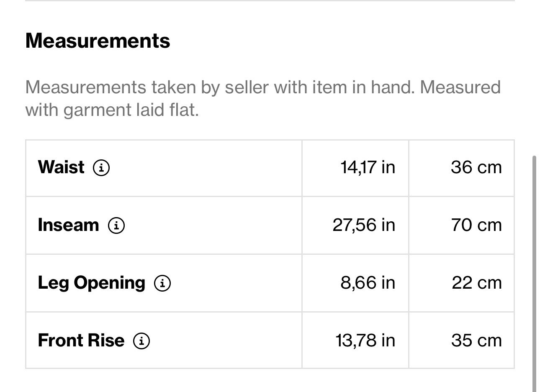Click the vertical scrollbar on the right
The width and height of the screenshot is (540, 392).
pos(534,274)
